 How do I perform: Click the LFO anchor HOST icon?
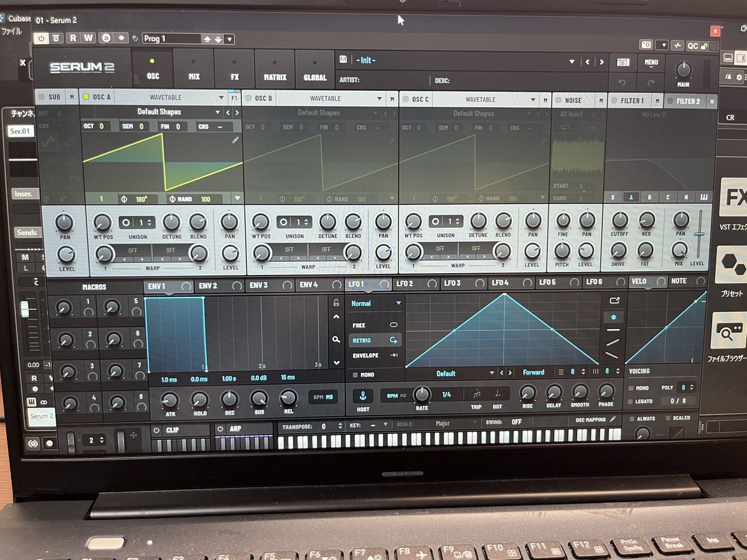(x=363, y=395)
